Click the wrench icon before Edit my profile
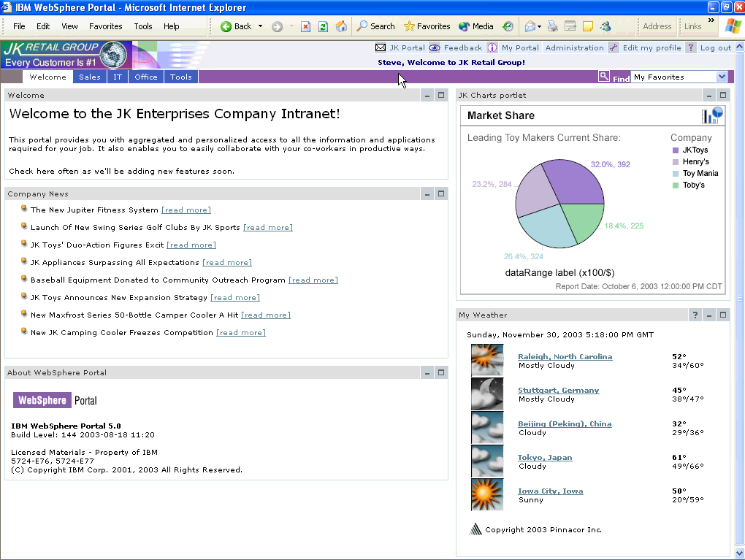The width and height of the screenshot is (745, 560). [614, 47]
